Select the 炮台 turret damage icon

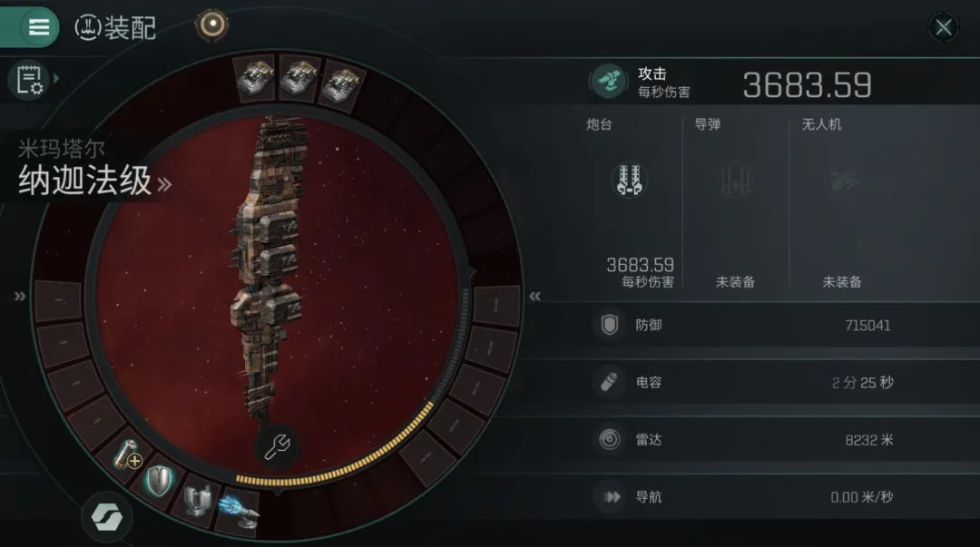click(629, 180)
